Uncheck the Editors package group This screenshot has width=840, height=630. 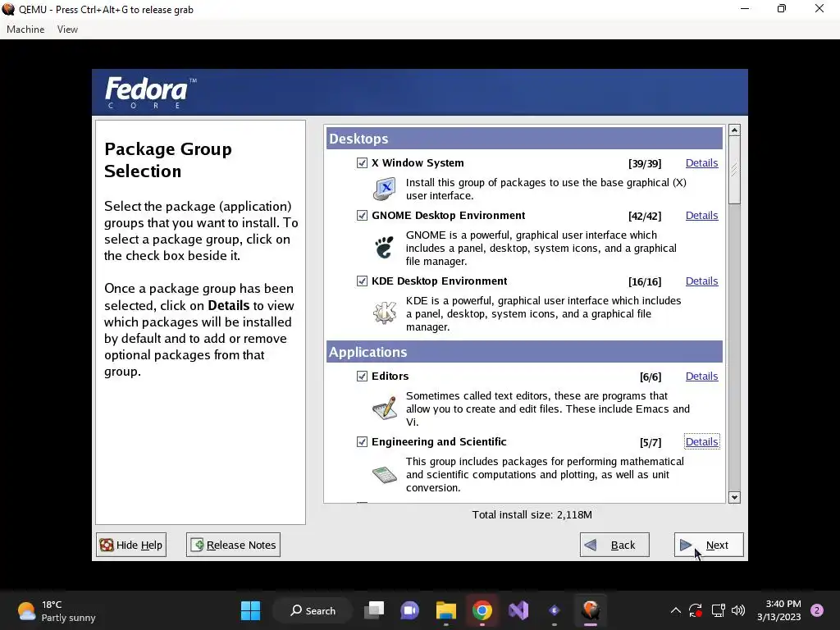362,376
